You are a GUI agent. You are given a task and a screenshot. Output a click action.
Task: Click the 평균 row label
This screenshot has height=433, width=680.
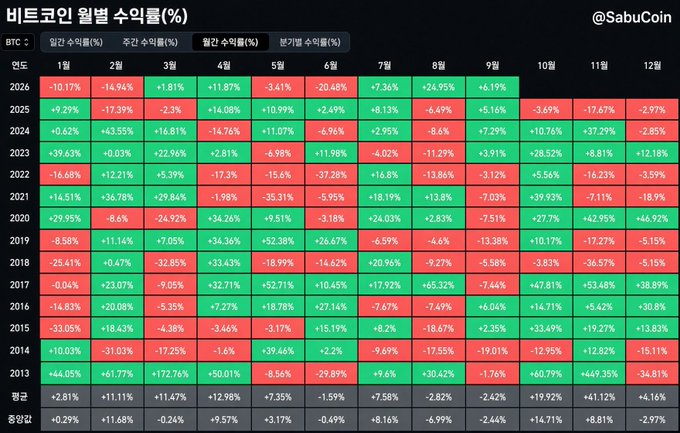(20, 396)
